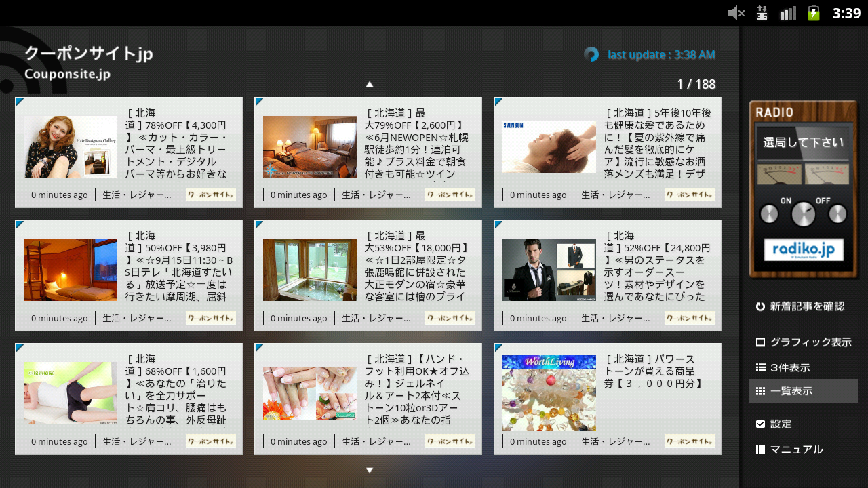Open the ジェルネイル＆アート2本付 coupon text
This screenshot has height=488, width=868.
point(416,390)
